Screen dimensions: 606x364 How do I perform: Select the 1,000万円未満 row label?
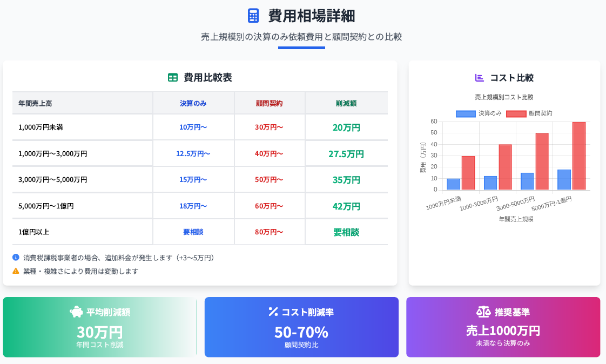pyautogui.click(x=41, y=127)
